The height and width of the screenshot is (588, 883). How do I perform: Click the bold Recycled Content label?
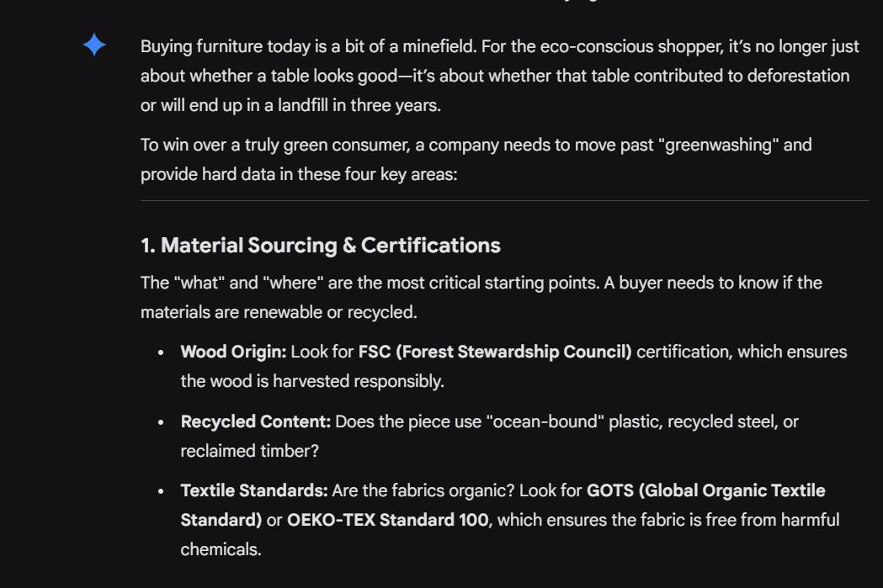click(255, 421)
